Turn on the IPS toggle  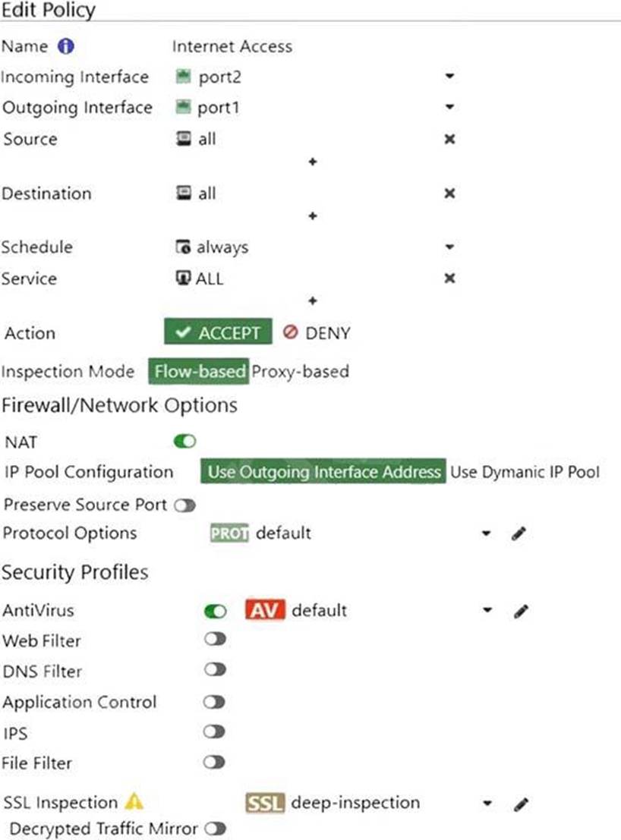pyautogui.click(x=215, y=732)
